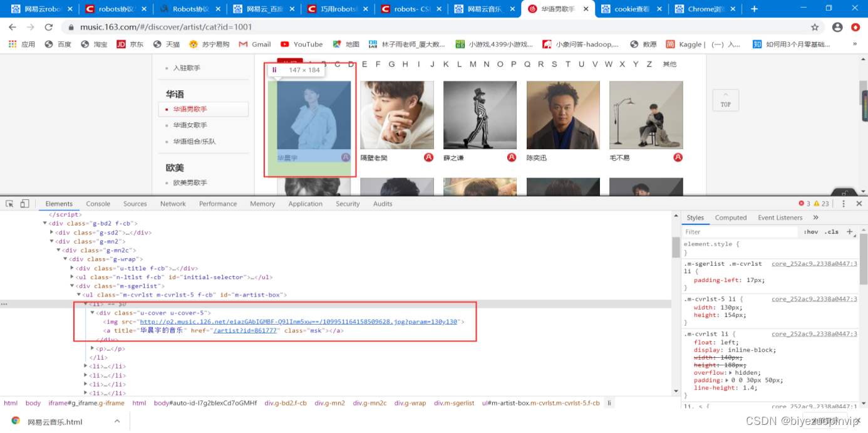
Task: Open the 陈奕迅 artist thumbnail
Action: [563, 115]
